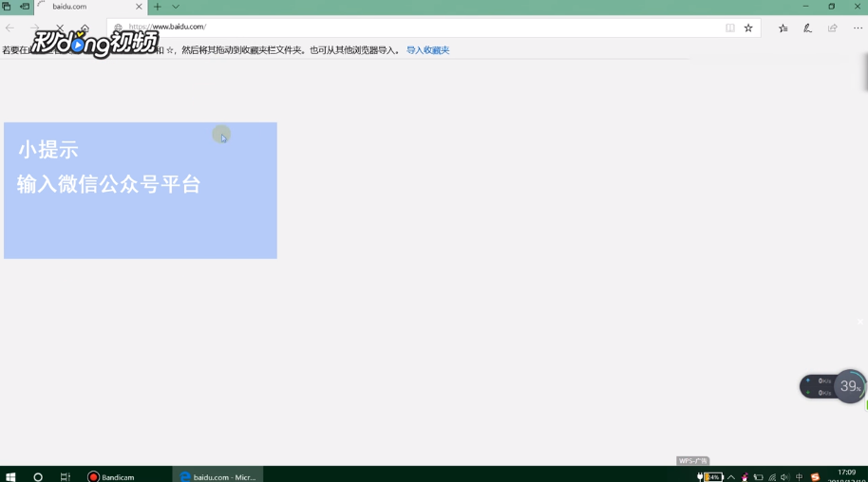
Task: Open Sogou input tray icon
Action: [x=815, y=477]
